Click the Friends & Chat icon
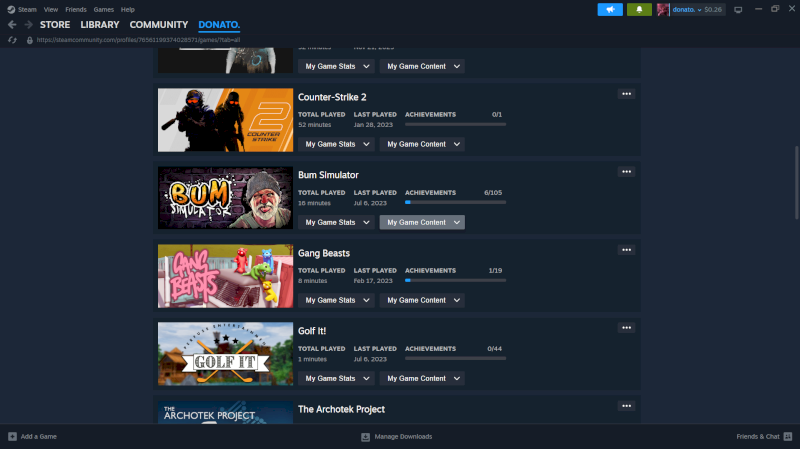Screen dimensions: 800x449 pos(788,436)
